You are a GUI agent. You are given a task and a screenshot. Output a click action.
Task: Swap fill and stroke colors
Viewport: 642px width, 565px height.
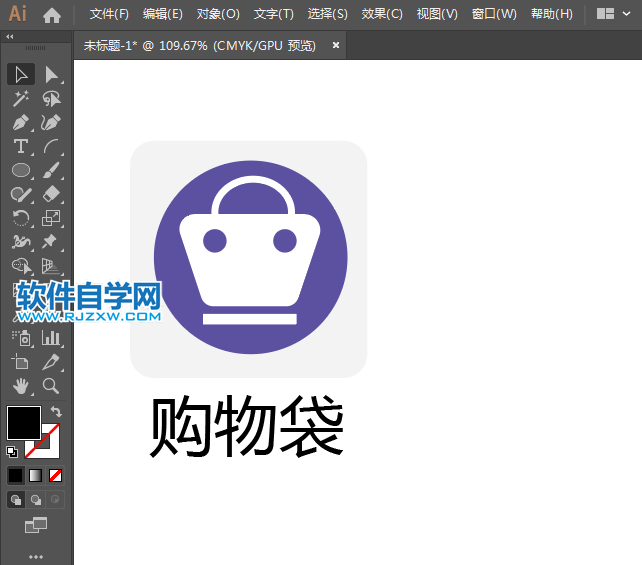pos(56,411)
